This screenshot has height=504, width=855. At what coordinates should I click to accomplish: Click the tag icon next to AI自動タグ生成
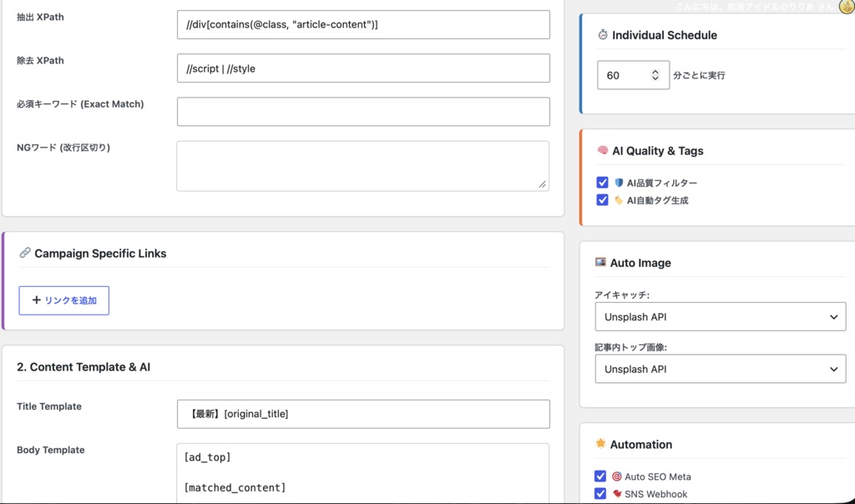click(x=619, y=200)
